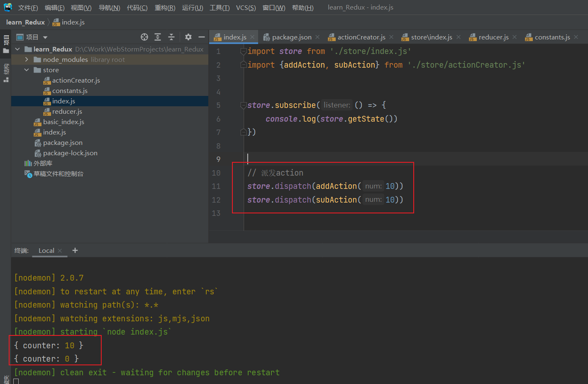Close the store\index.js editor tab

tap(459, 37)
